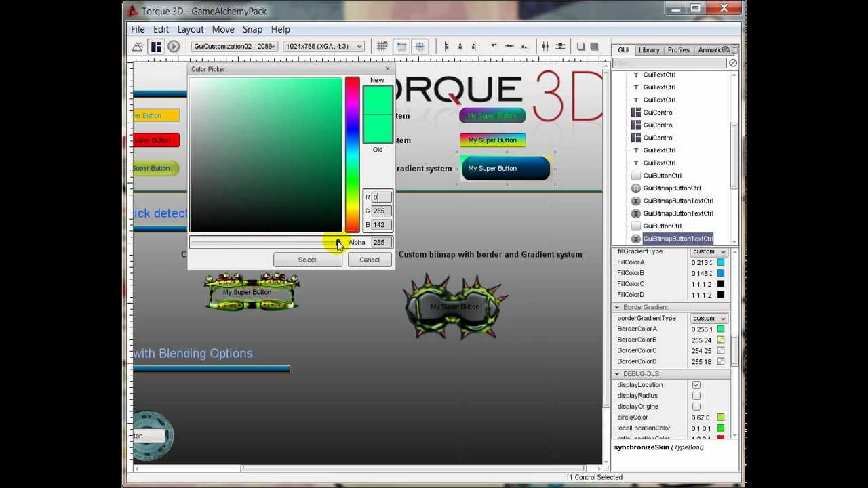
Task: Click the tree filter search field
Action: pos(669,63)
